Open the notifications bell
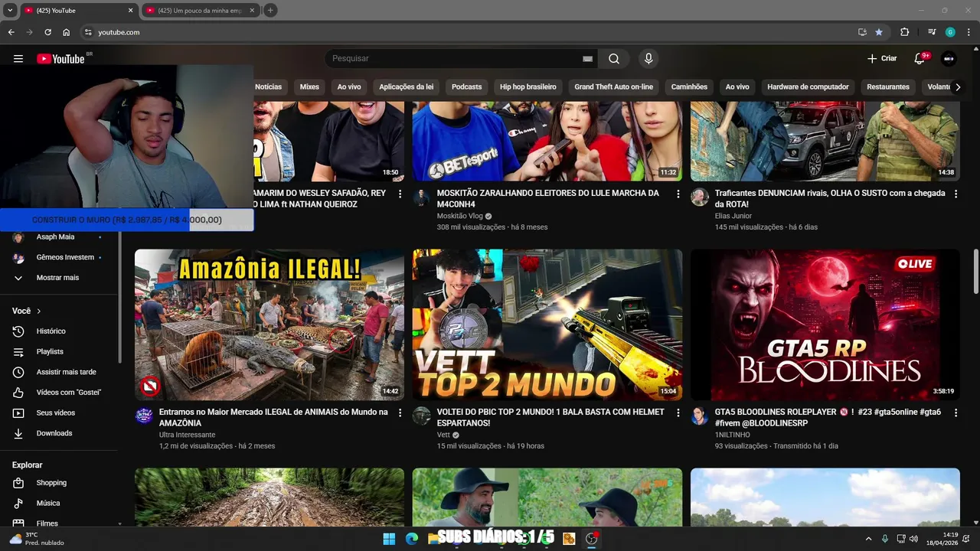This screenshot has width=980, height=551. point(920,59)
